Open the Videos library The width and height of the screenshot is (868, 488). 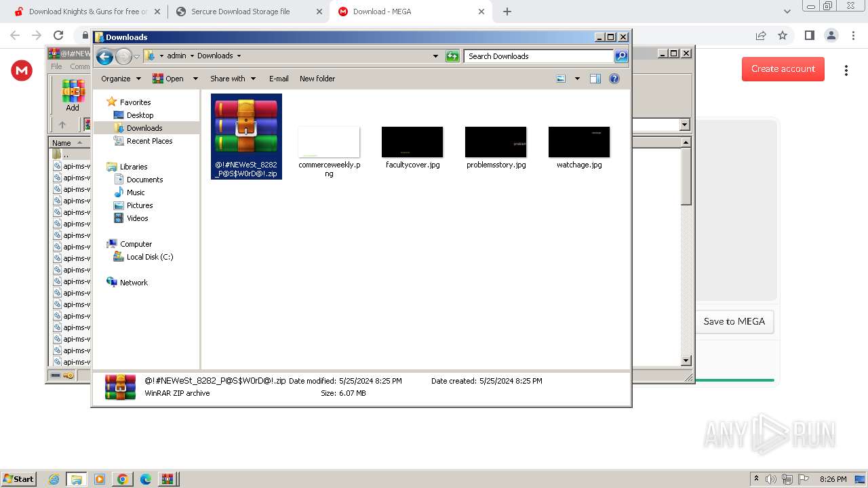[137, 218]
